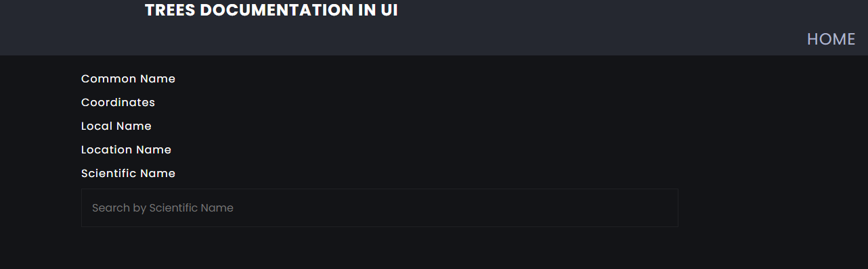
Task: Click the Trees Documentation in UI title
Action: [x=272, y=10]
